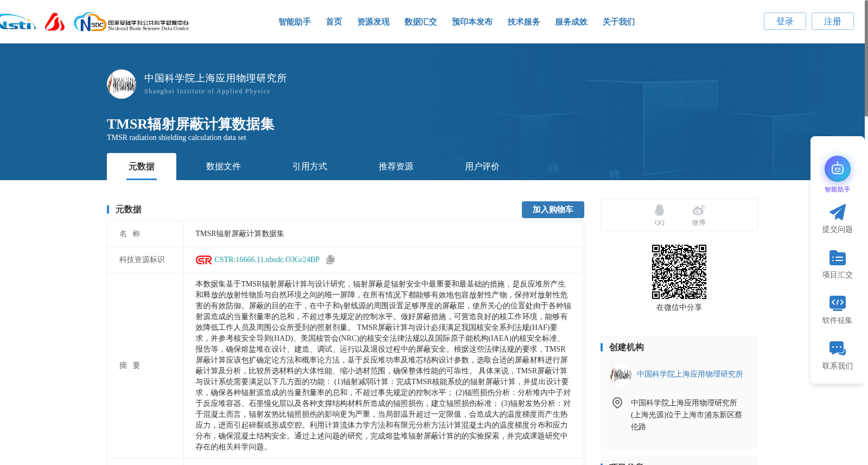868x465 pixels.
Task: Click 加入购物车 button
Action: point(553,209)
